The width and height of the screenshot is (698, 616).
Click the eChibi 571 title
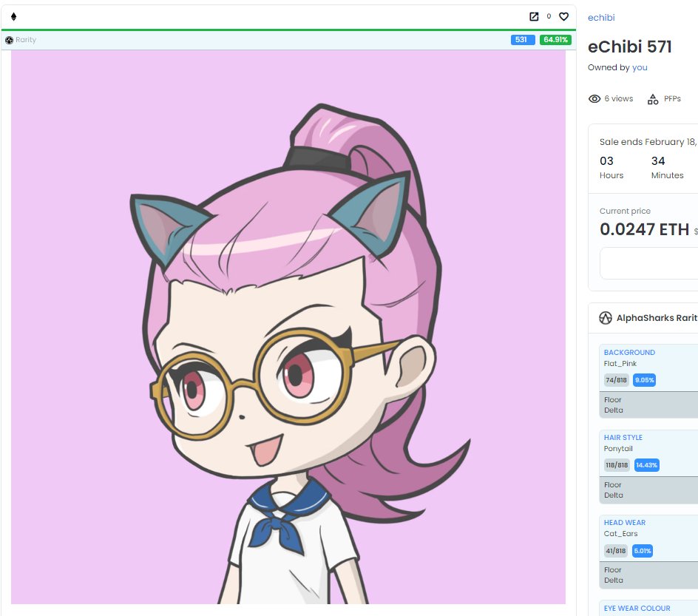pos(629,47)
